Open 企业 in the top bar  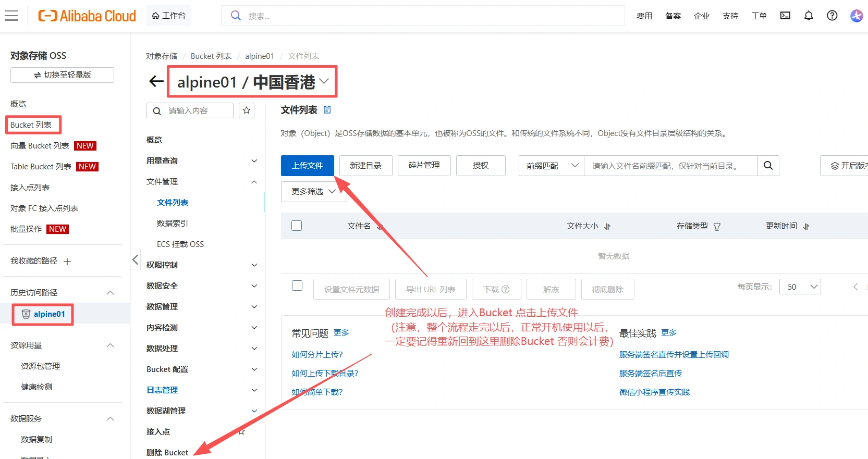point(702,16)
